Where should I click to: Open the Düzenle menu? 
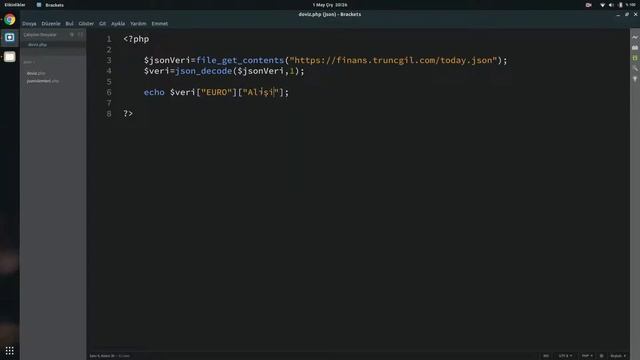[x=51, y=24]
